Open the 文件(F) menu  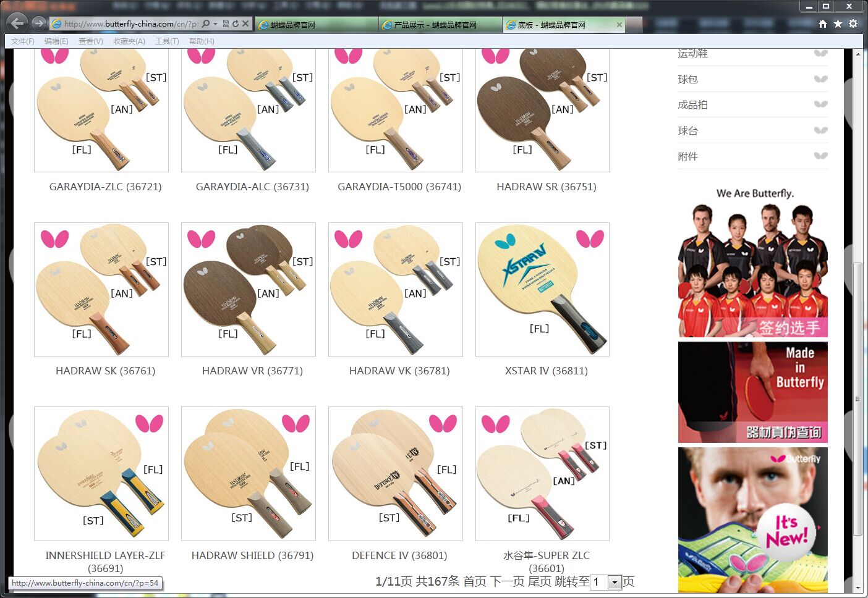point(23,41)
